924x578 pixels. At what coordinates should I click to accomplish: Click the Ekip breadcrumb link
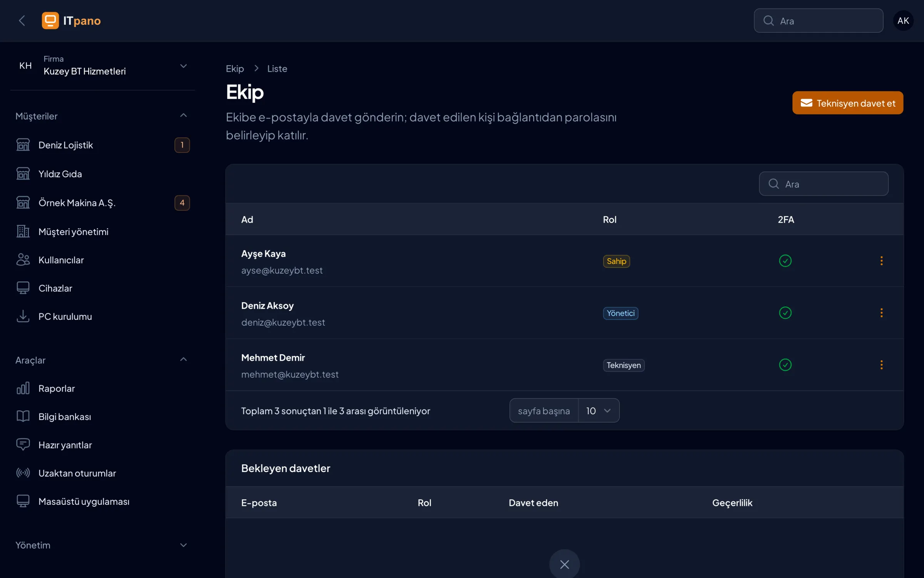coord(235,69)
